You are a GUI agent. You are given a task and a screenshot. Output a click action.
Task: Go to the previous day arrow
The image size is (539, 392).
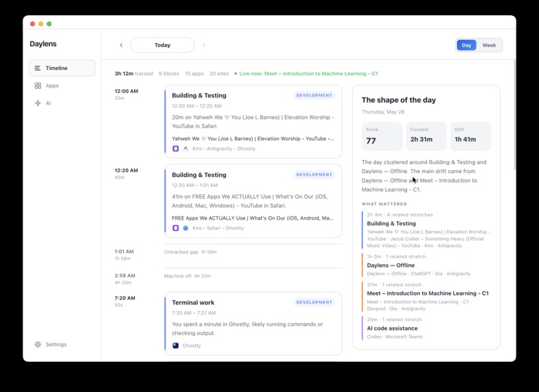[121, 45]
